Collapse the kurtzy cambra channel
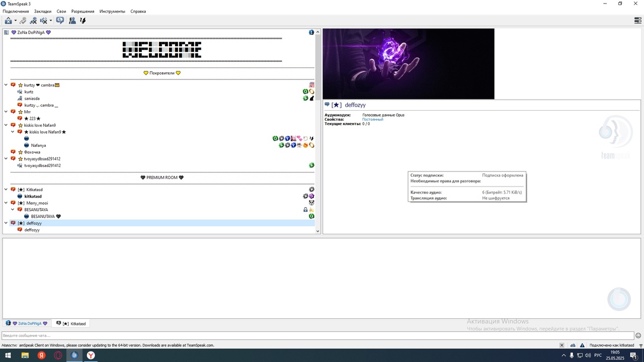644x362 pixels. coord(6,85)
